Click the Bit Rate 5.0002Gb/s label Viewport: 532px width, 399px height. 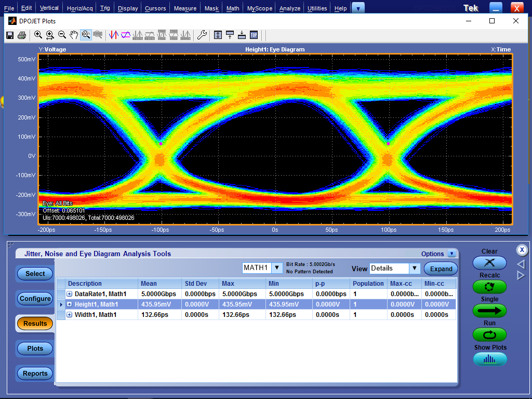[311, 264]
